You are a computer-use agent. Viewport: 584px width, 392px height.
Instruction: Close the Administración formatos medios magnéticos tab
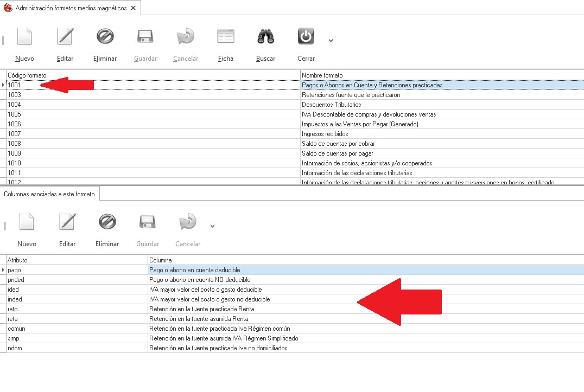click(134, 8)
